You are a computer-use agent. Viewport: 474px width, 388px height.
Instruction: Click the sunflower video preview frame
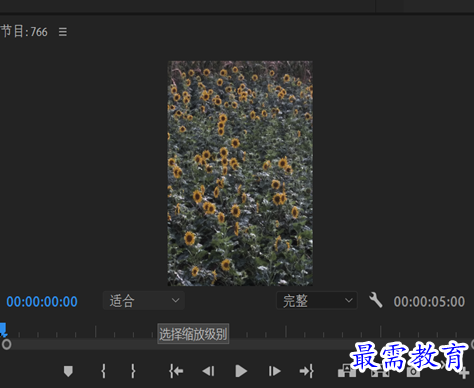pyautogui.click(x=240, y=173)
